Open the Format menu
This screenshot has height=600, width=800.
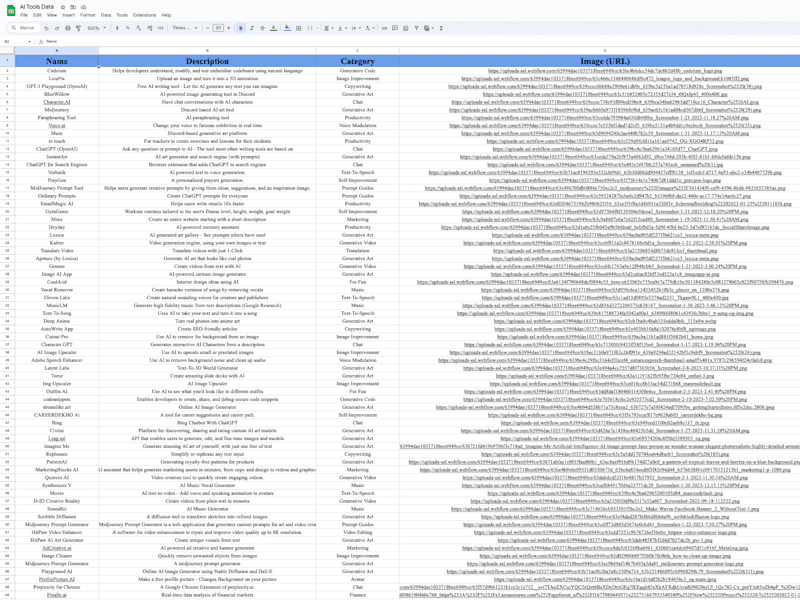[x=88, y=15]
